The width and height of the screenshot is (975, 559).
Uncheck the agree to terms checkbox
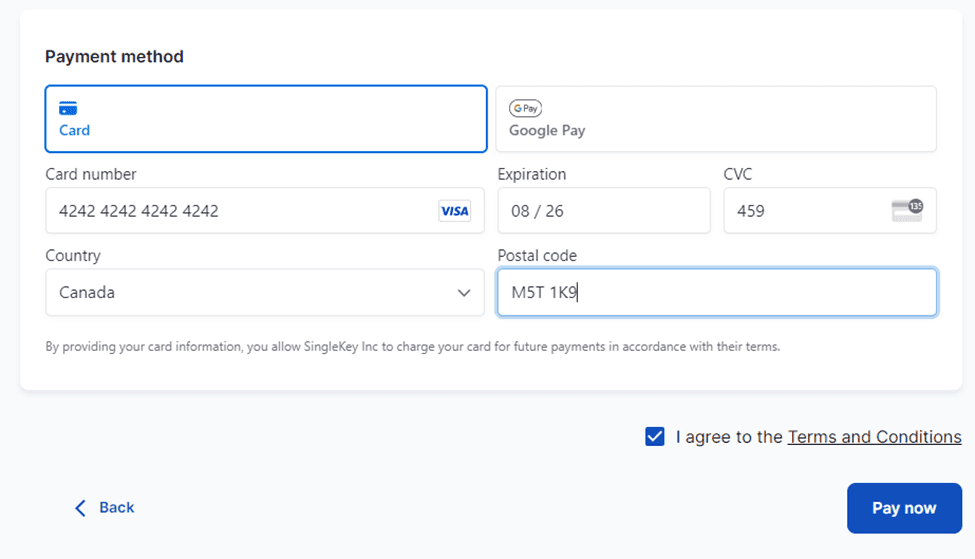[x=655, y=437]
